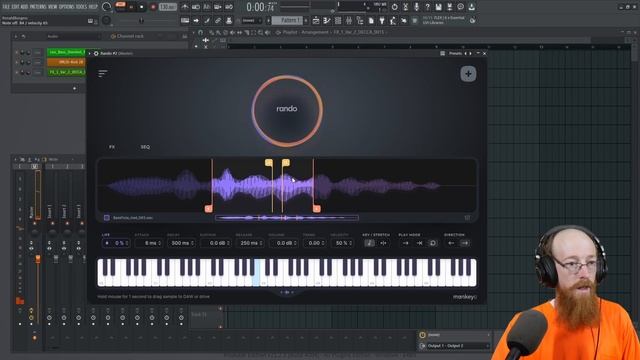Click the Sustain 0.0 dB stepper

216,243
